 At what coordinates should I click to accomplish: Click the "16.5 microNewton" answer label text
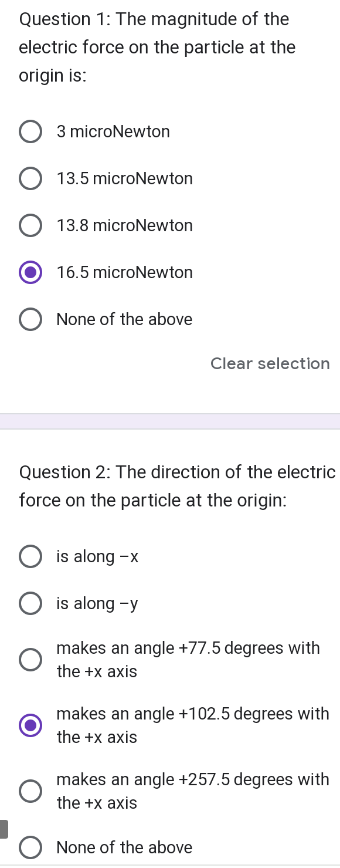coord(124,272)
